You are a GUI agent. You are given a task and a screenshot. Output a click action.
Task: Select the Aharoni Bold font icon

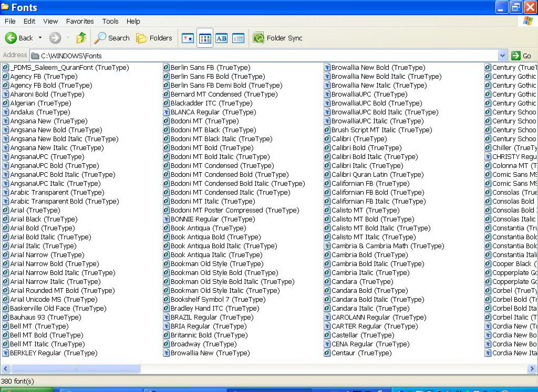tap(5, 94)
